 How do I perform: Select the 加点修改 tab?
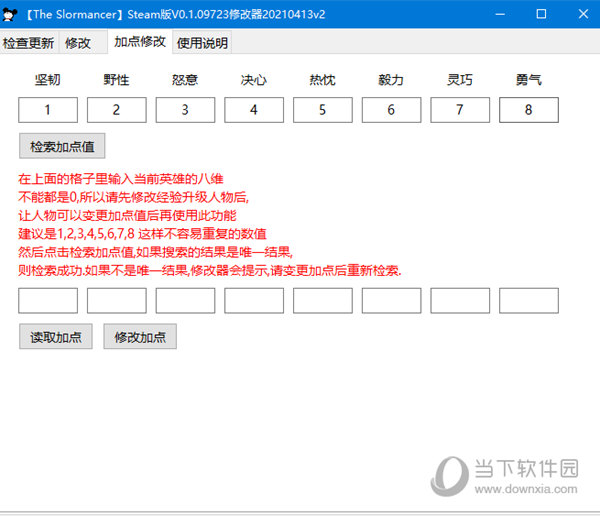[140, 42]
